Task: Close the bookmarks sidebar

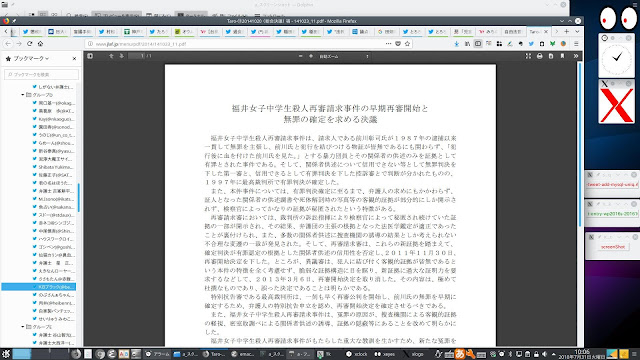Action: click(x=74, y=59)
